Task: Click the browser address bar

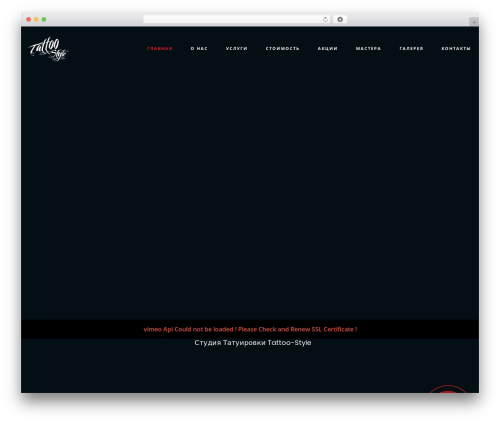Action: click(237, 19)
